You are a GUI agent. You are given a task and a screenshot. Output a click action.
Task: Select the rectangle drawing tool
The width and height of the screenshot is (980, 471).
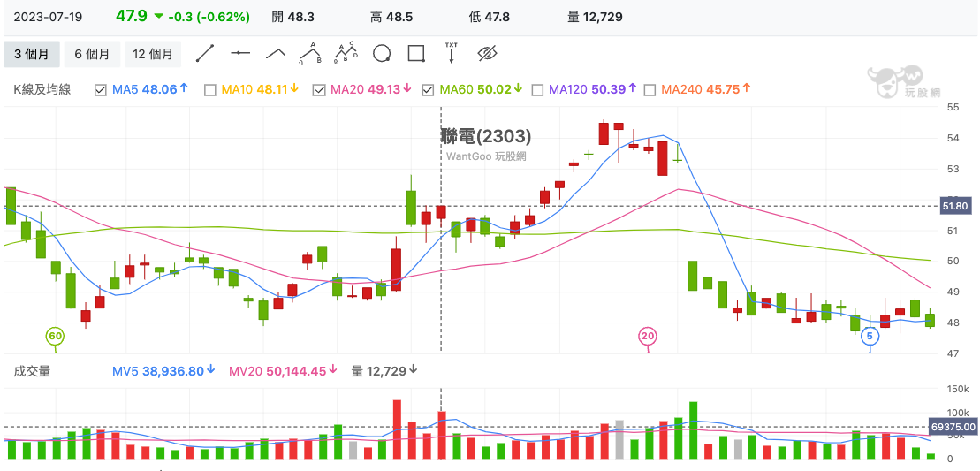tap(417, 54)
